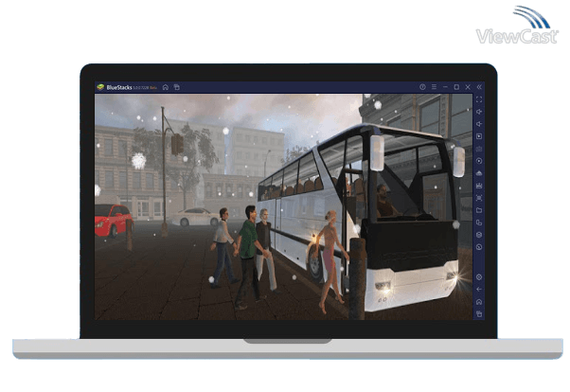Toggle fullscreen mode in the sidebar

(479, 99)
